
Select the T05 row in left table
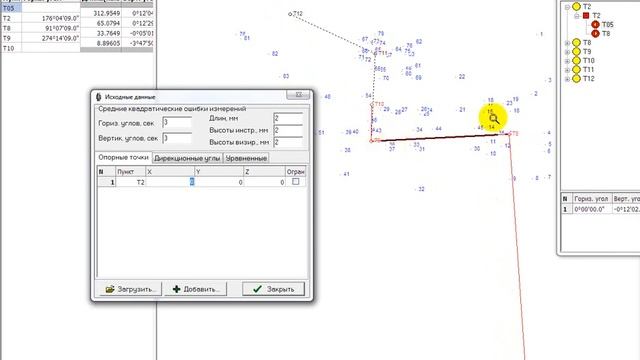[11, 8]
